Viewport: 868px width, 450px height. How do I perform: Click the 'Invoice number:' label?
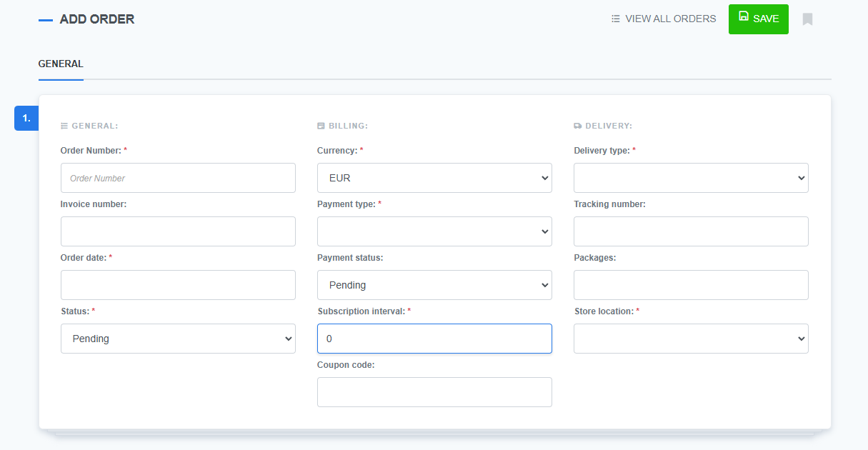(x=94, y=204)
